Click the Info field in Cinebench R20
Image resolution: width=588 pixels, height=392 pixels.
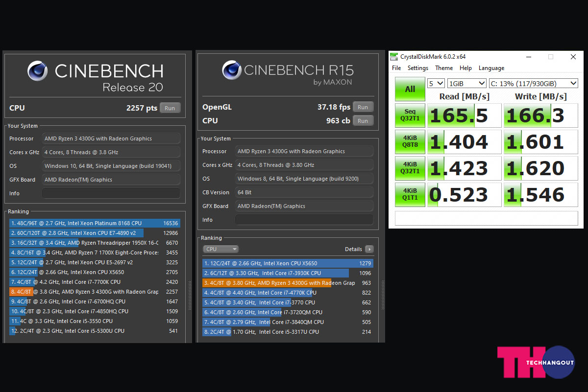point(111,193)
